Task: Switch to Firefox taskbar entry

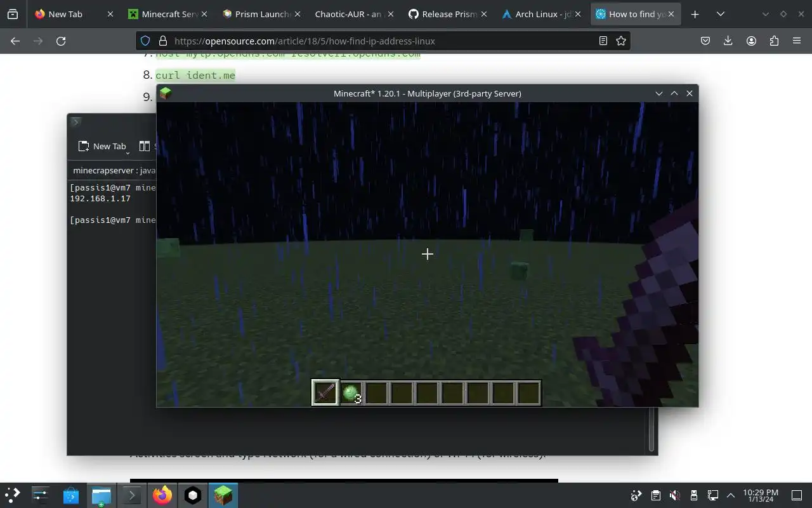Action: (162, 495)
